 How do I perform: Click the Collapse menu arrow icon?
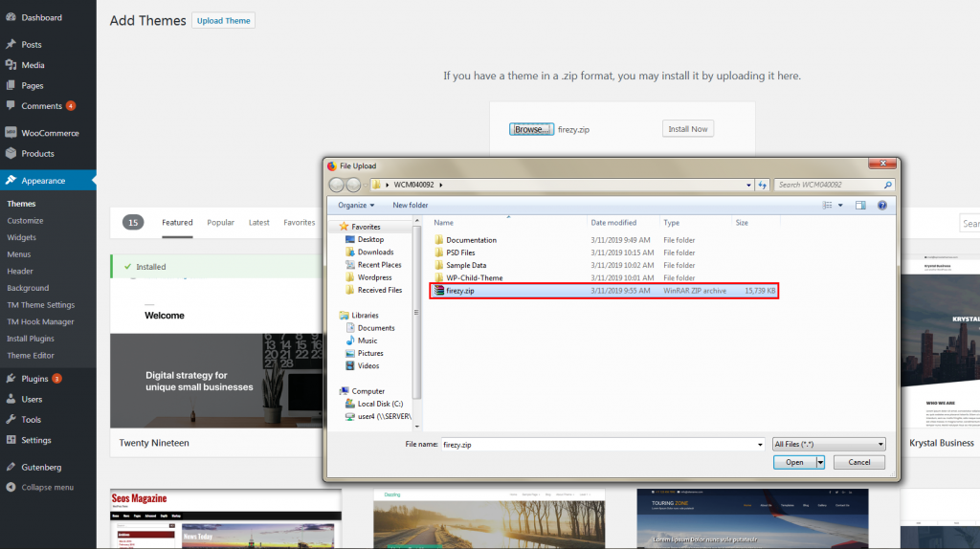pos(11,487)
